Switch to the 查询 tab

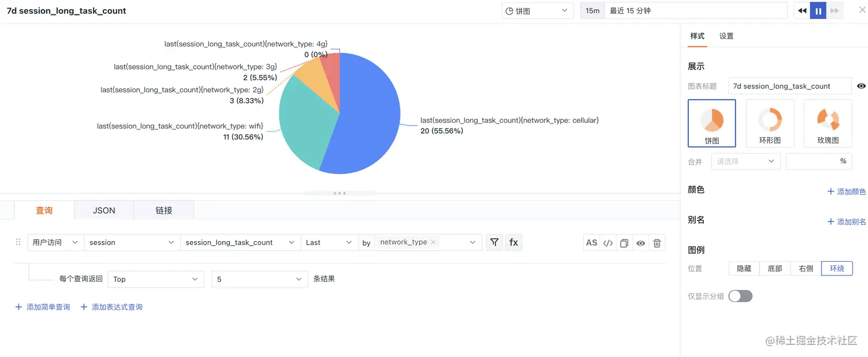click(44, 211)
